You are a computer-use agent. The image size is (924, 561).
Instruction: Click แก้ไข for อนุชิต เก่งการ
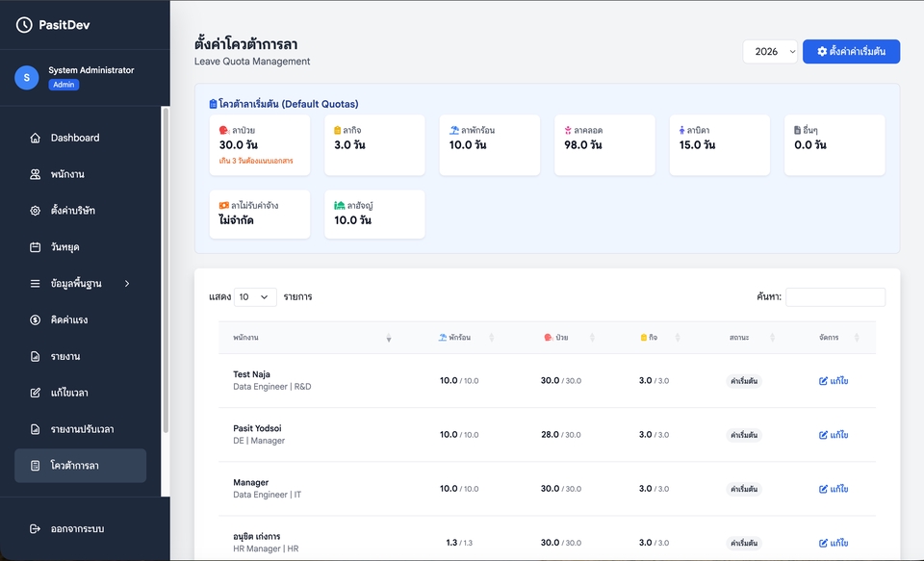[834, 544]
